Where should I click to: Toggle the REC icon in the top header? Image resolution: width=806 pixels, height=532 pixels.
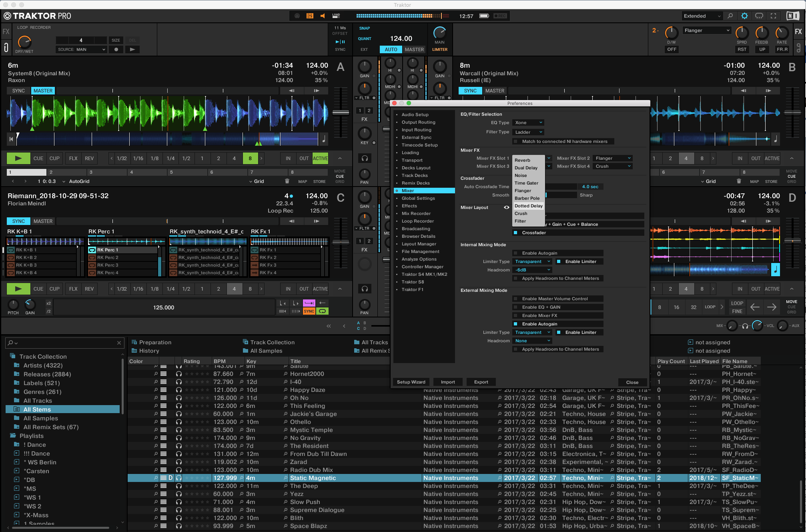(499, 16)
